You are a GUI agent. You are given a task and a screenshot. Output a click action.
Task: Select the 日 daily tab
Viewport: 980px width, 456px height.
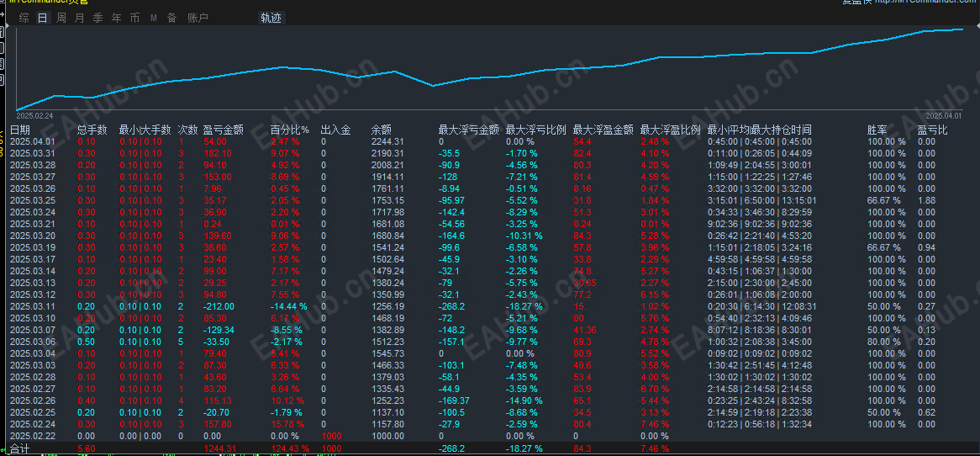click(x=42, y=19)
